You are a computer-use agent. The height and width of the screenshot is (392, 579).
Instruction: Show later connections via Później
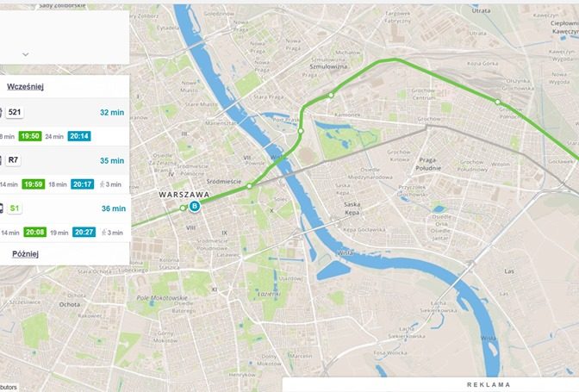click(x=26, y=254)
